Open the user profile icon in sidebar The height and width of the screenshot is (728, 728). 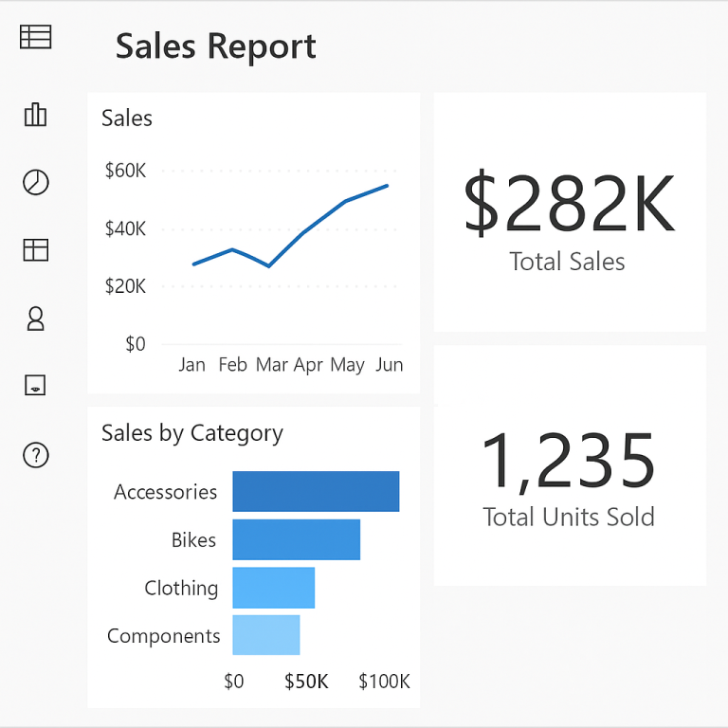(x=35, y=318)
